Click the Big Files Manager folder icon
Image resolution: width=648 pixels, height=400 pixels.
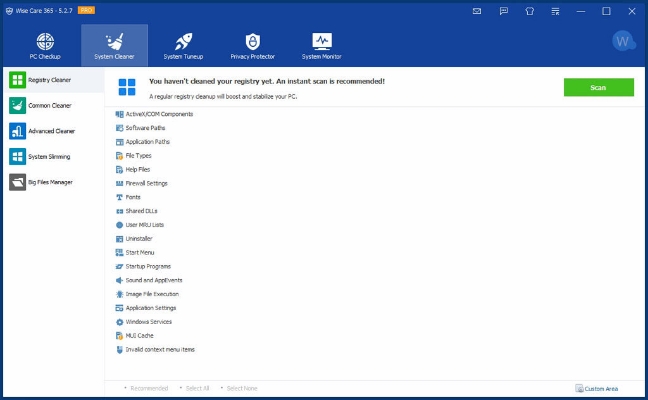click(17, 182)
